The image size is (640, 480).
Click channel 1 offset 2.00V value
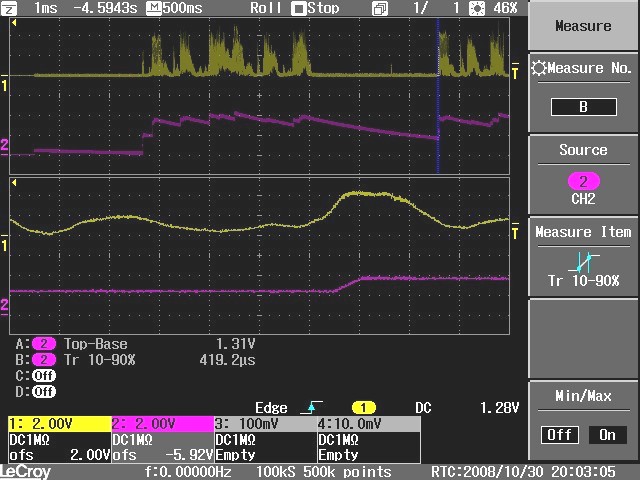coord(90,455)
